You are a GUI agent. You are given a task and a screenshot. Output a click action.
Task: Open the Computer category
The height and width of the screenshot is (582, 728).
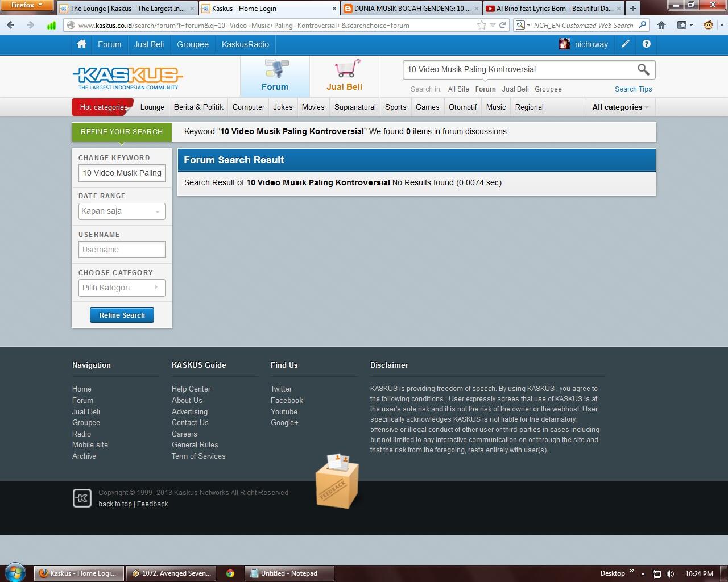tap(249, 107)
